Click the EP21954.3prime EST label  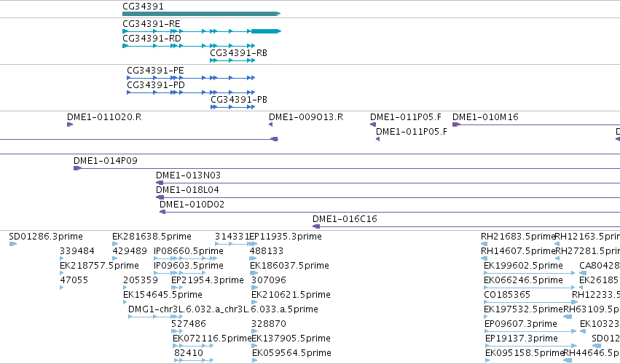(208, 280)
